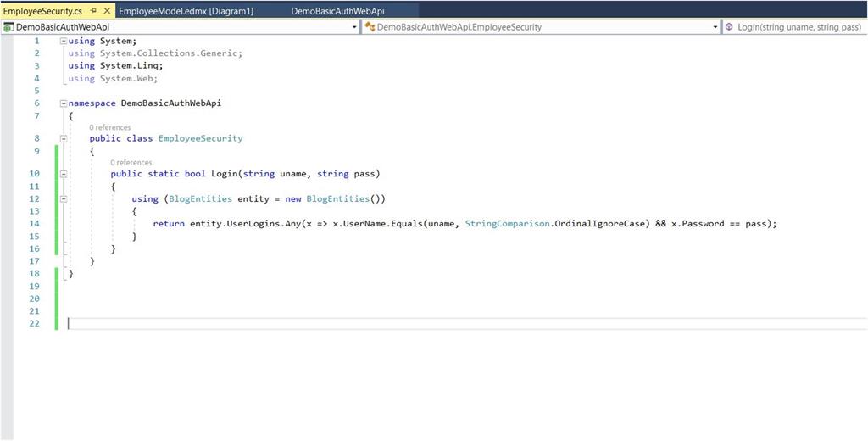Click the namespace name DemoBasicAuthWebApi at line 6
This screenshot has width=868, height=441.
[x=171, y=103]
